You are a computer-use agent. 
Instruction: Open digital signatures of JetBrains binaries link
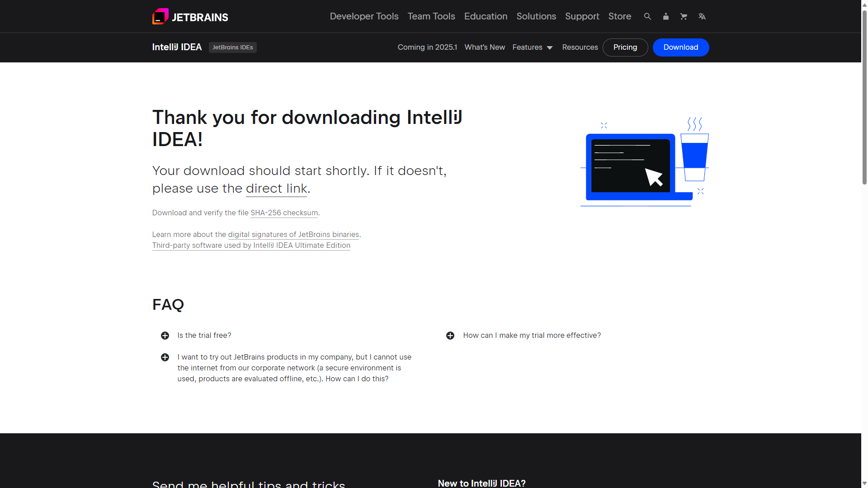tap(293, 234)
